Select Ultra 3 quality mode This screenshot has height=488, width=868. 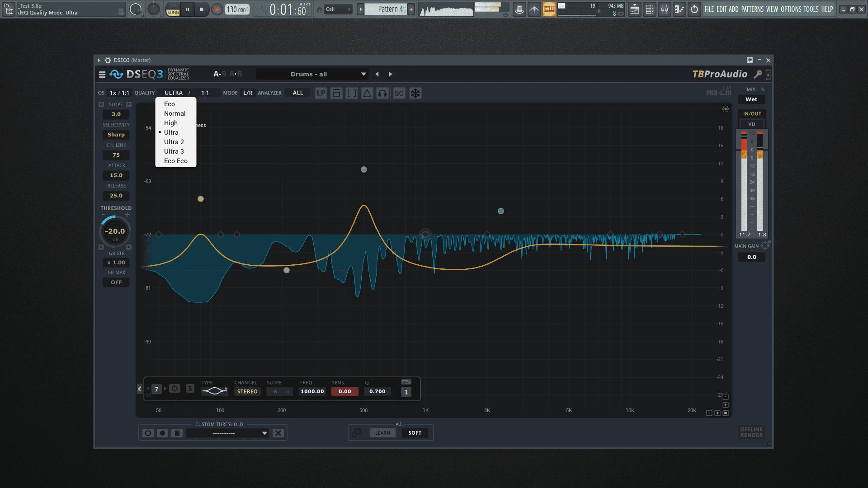point(176,151)
